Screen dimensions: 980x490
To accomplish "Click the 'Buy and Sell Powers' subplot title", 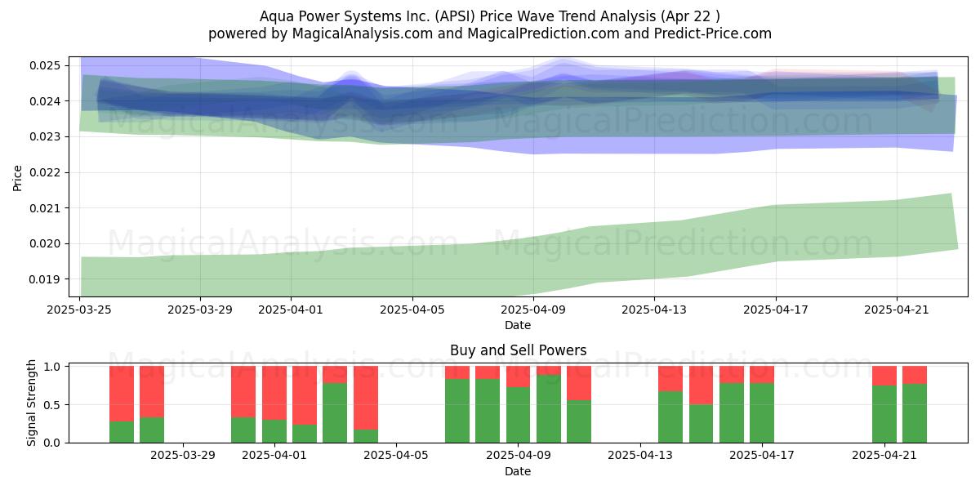I will 518,350.
